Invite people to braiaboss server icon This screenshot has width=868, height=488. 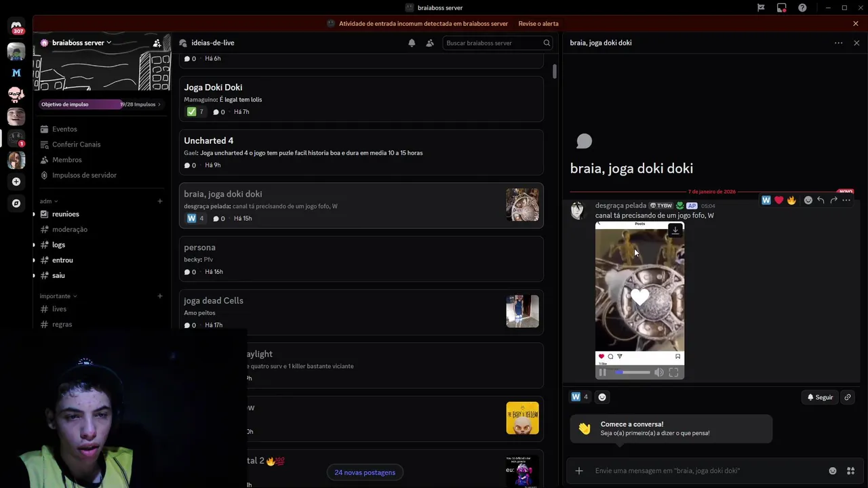(157, 43)
